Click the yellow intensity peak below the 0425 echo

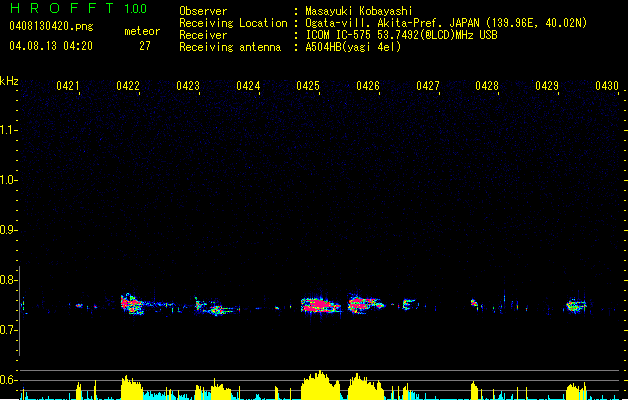pyautogui.click(x=320, y=385)
